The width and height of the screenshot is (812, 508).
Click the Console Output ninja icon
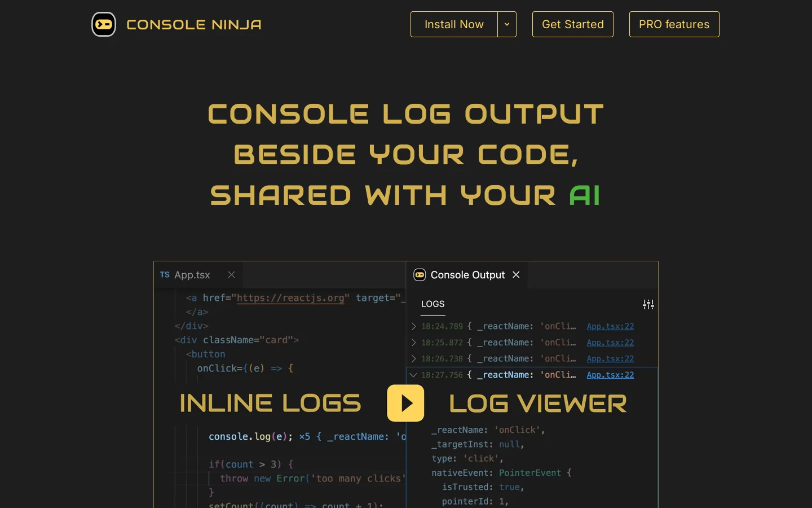click(x=420, y=275)
